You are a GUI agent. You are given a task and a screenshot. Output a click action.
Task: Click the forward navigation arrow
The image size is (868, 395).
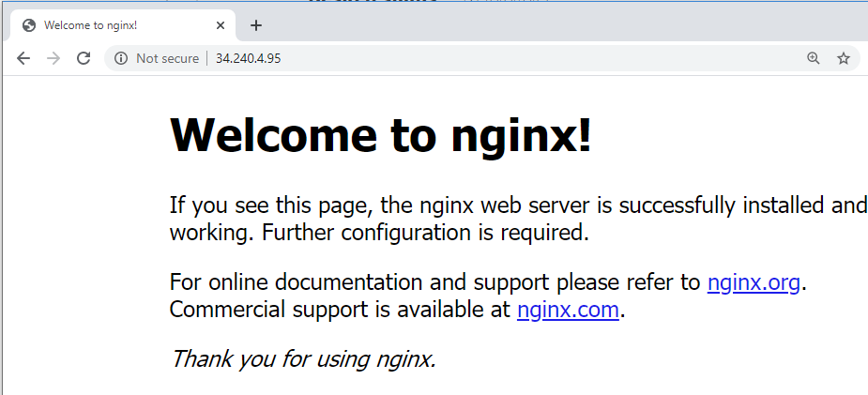point(53,58)
